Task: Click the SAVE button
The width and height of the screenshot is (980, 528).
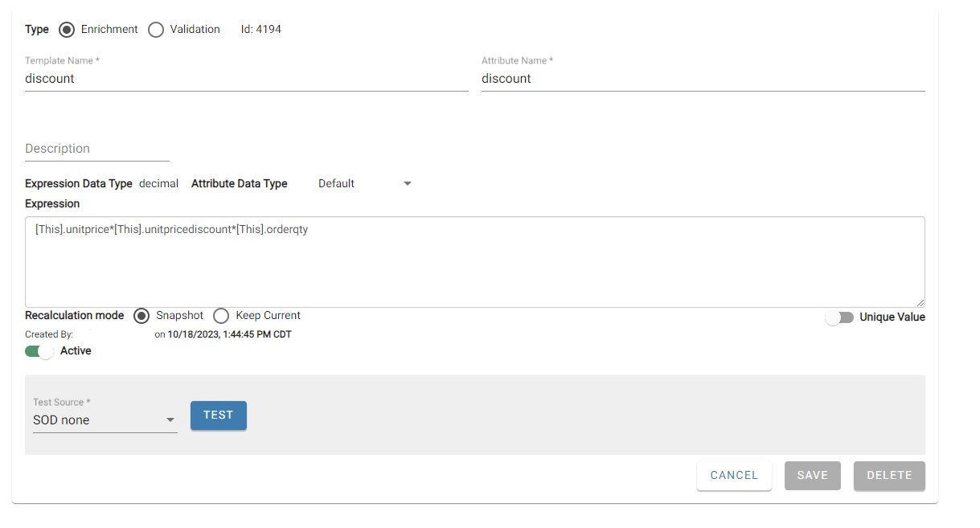Action: [x=812, y=476]
